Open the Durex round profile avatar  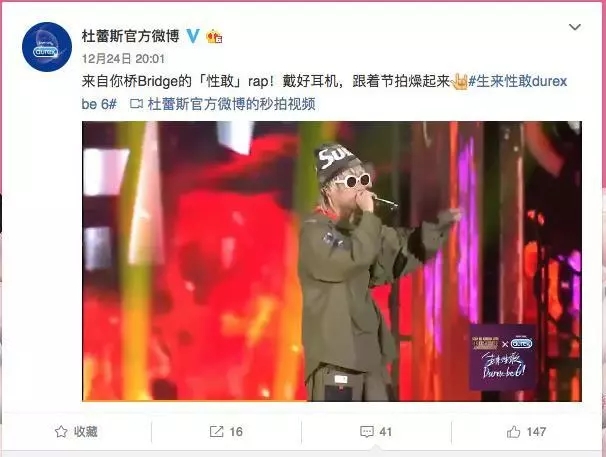point(47,47)
